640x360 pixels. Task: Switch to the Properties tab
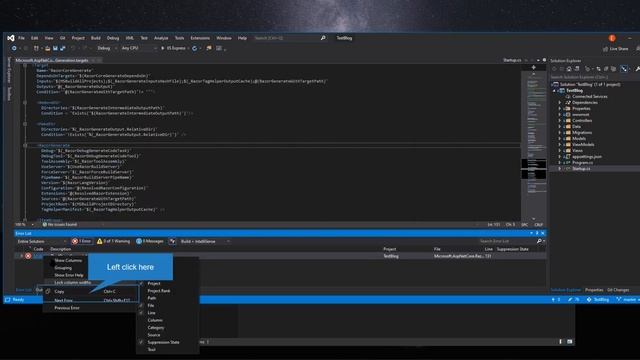tap(594, 290)
